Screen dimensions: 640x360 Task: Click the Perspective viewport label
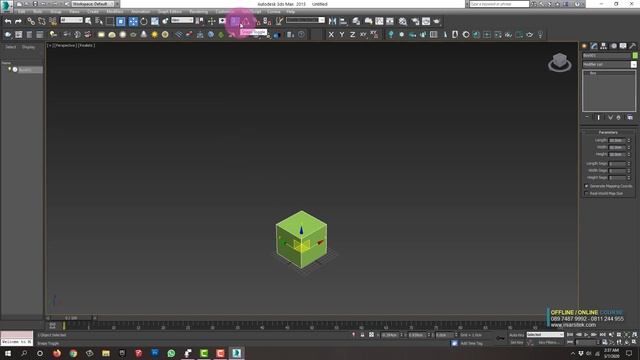(66, 45)
